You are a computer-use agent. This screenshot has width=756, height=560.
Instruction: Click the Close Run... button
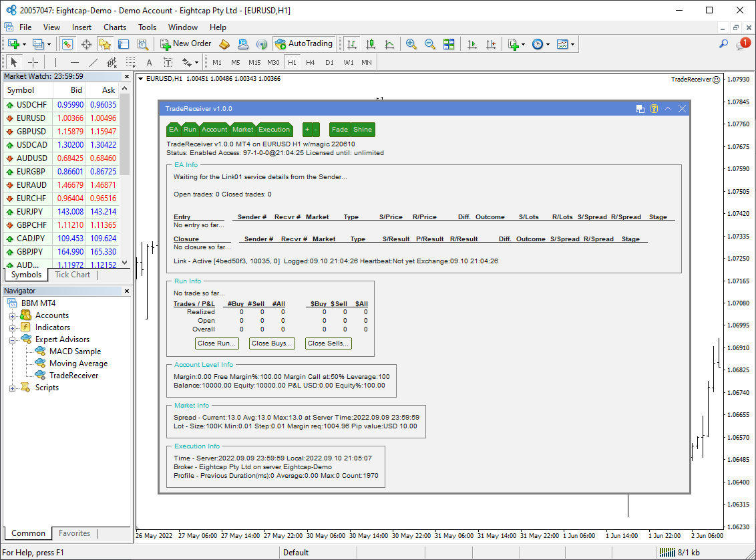[x=217, y=343]
